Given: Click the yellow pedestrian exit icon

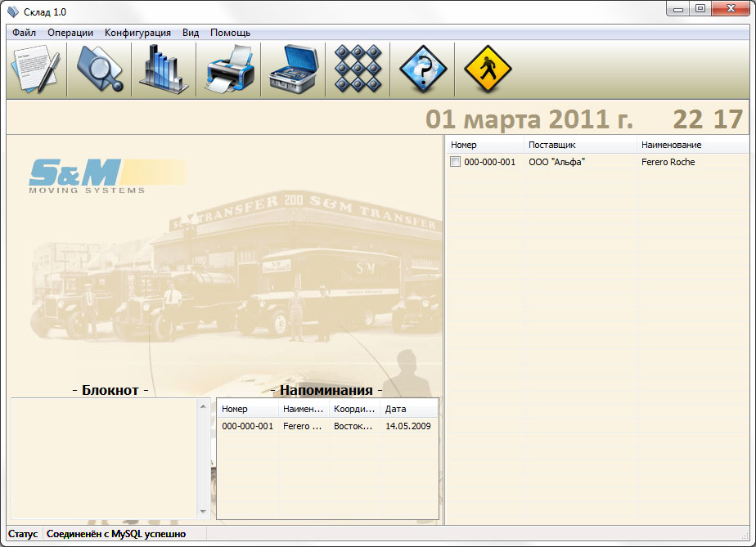Looking at the screenshot, I should [488, 69].
